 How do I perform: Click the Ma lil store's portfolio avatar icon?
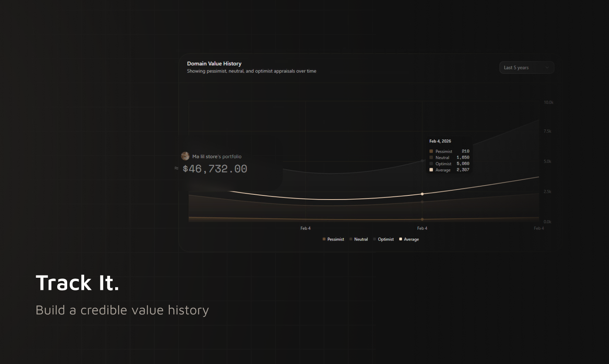pos(185,156)
